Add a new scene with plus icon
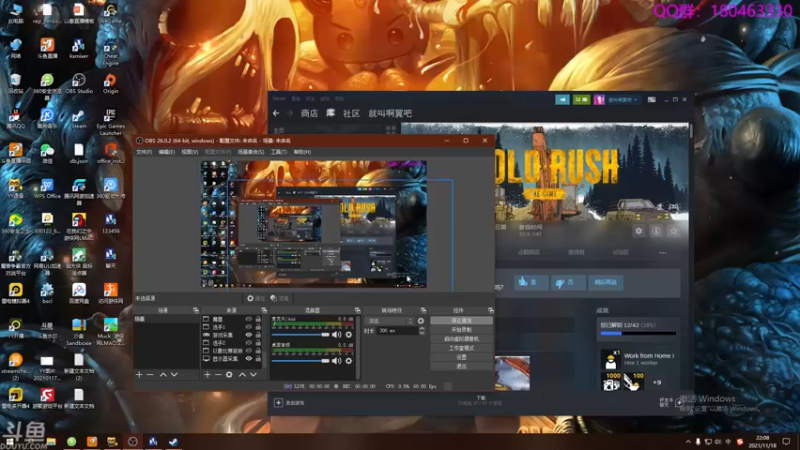The image size is (800, 450). pos(139,374)
